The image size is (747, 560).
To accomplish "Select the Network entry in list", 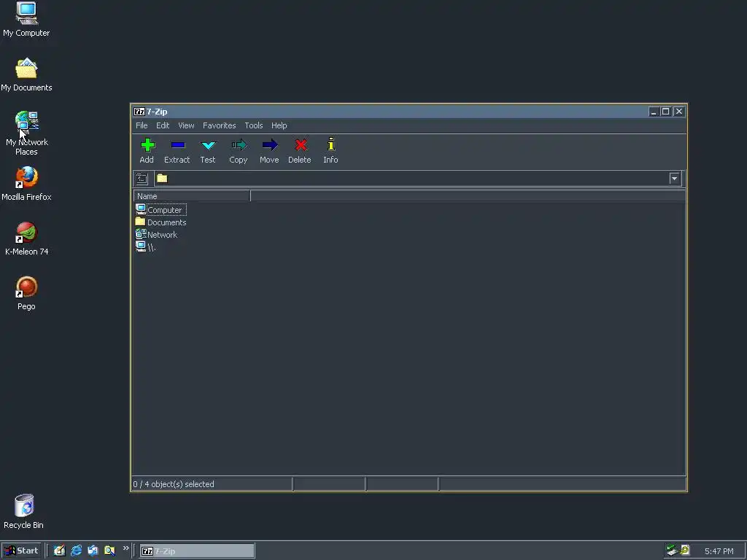I will (156, 235).
